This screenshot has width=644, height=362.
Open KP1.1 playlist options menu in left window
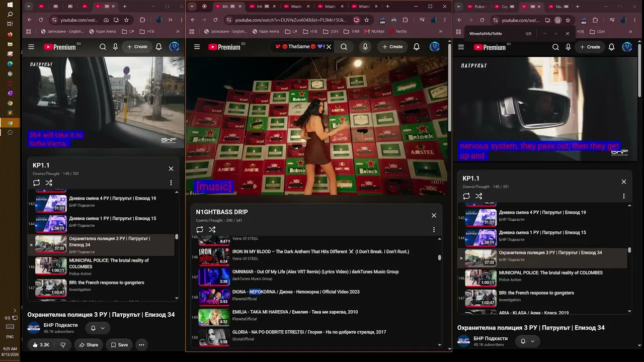(171, 183)
